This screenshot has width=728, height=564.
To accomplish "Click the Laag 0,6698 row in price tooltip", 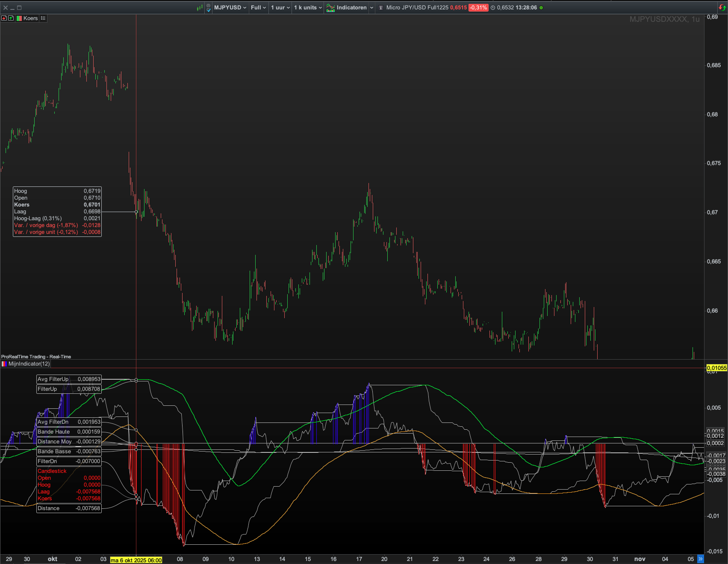I will click(57, 212).
